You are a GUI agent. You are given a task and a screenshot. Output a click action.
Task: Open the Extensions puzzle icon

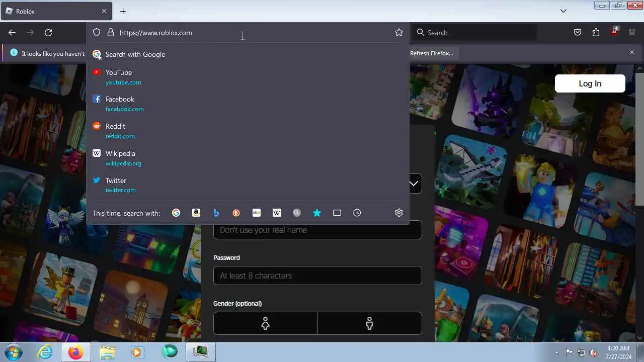coord(596,33)
